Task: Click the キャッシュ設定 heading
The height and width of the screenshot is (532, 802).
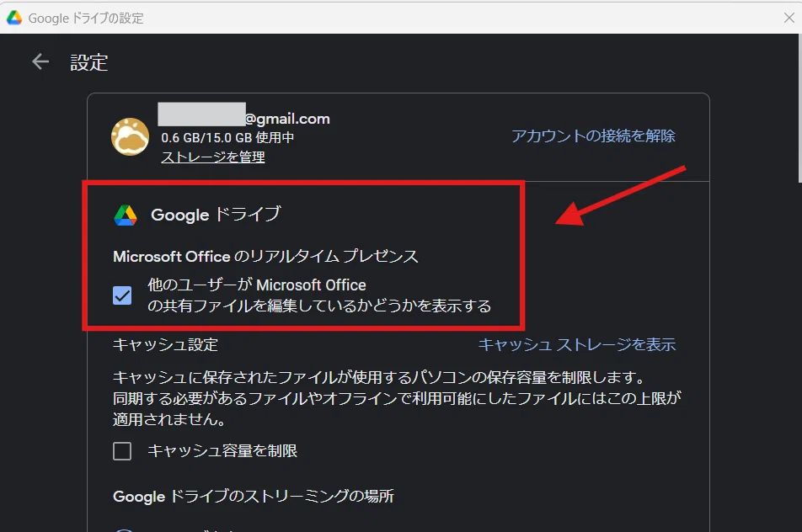Action: pos(165,345)
